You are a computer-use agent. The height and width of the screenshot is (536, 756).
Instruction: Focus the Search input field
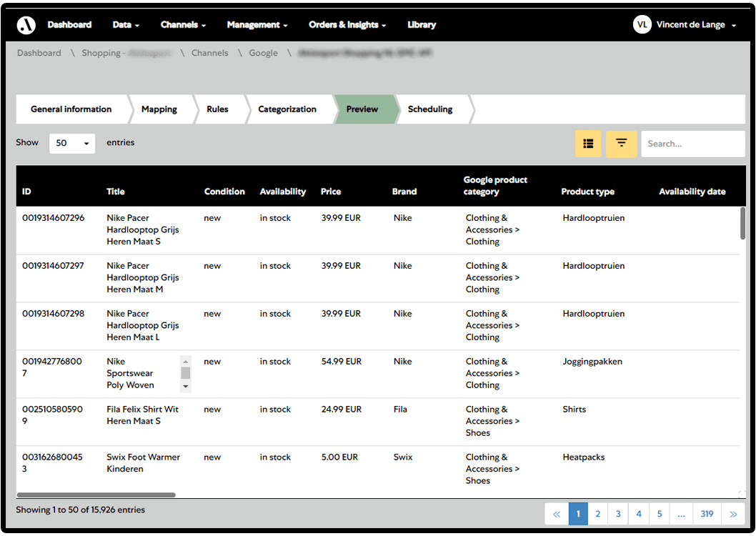693,144
